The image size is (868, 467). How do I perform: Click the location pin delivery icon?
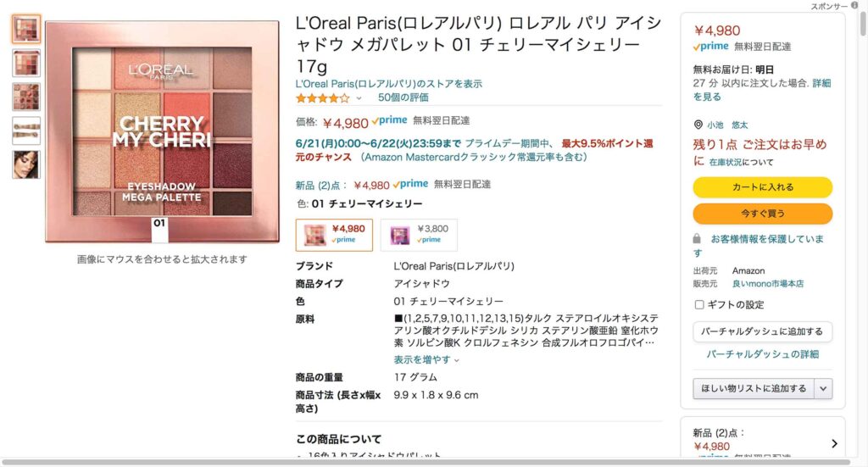click(x=698, y=125)
